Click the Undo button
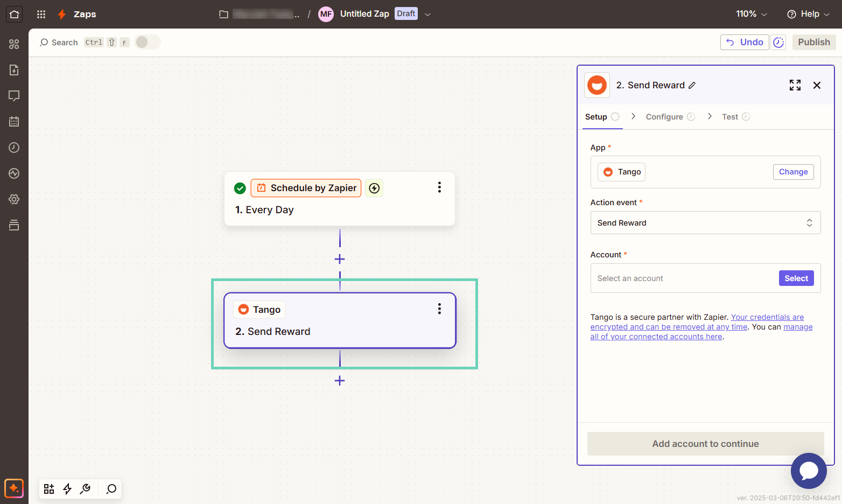Image resolution: width=842 pixels, height=504 pixels. [x=745, y=42]
